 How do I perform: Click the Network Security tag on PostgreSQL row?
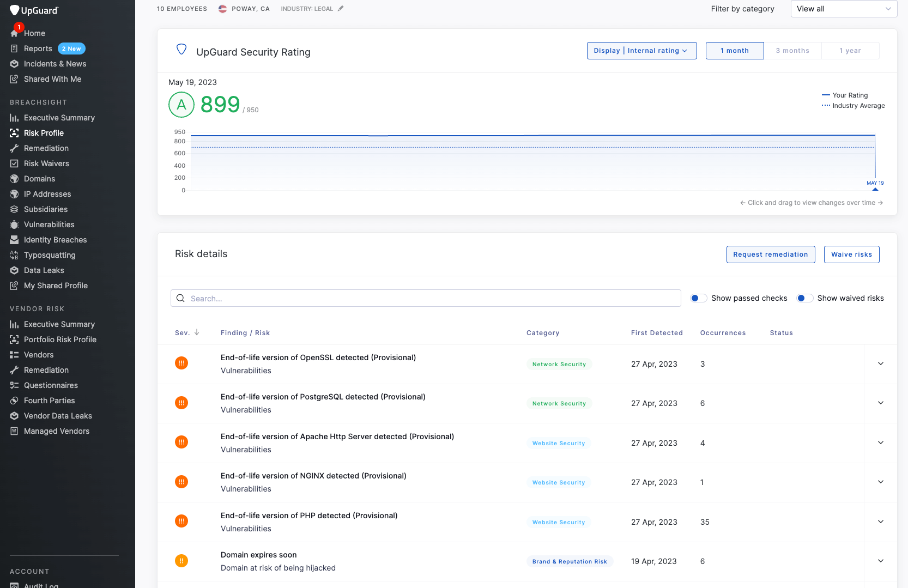[559, 403]
